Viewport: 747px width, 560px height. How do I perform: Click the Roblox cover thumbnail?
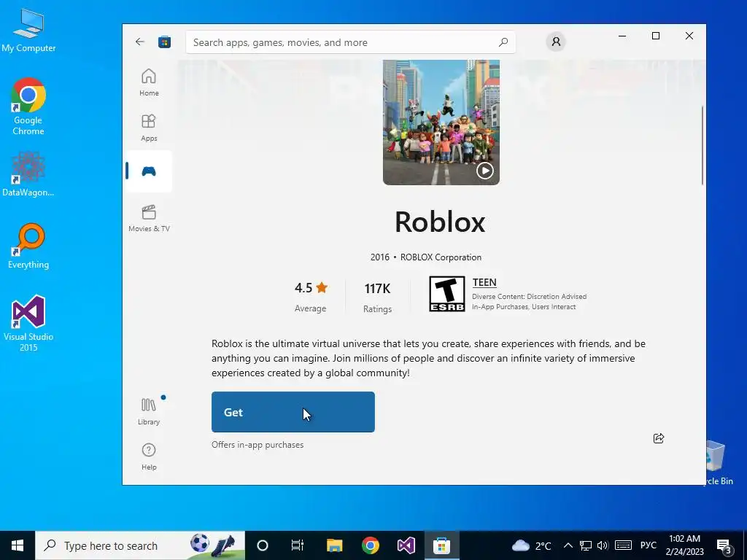(441, 122)
